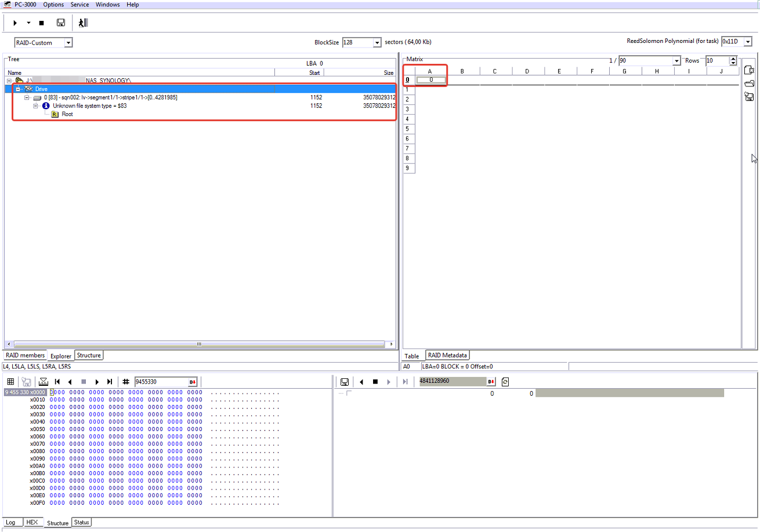Image resolution: width=760 pixels, height=532 pixels.
Task: Click matrix column header E
Action: tap(559, 71)
